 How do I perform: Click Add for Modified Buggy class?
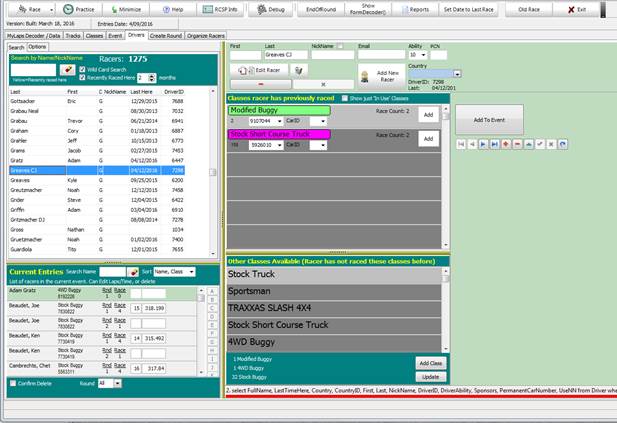pyautogui.click(x=428, y=115)
